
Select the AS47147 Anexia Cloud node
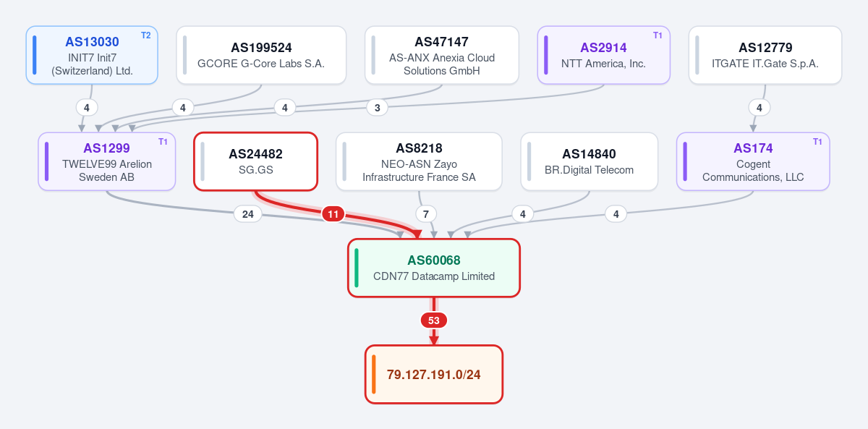[441, 55]
